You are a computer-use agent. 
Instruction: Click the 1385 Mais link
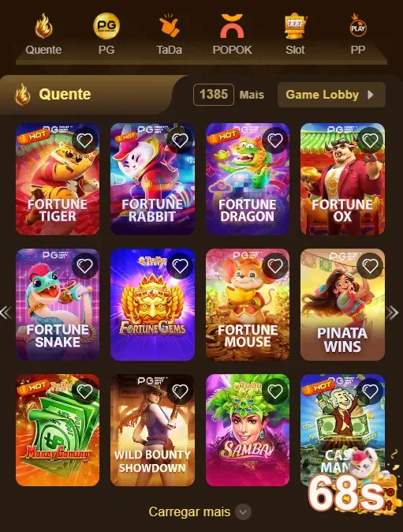pyautogui.click(x=229, y=95)
